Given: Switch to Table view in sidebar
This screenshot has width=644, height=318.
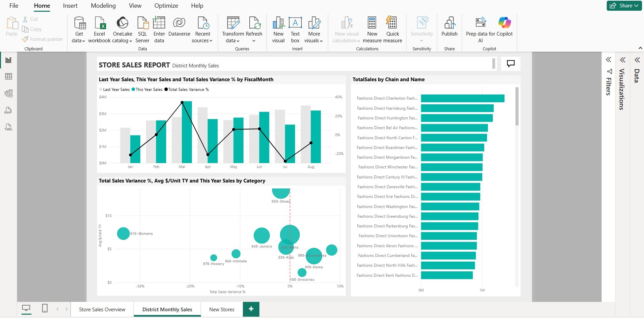Looking at the screenshot, I should click(8, 77).
